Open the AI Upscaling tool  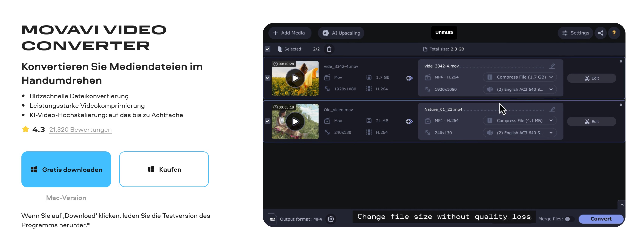click(x=341, y=33)
